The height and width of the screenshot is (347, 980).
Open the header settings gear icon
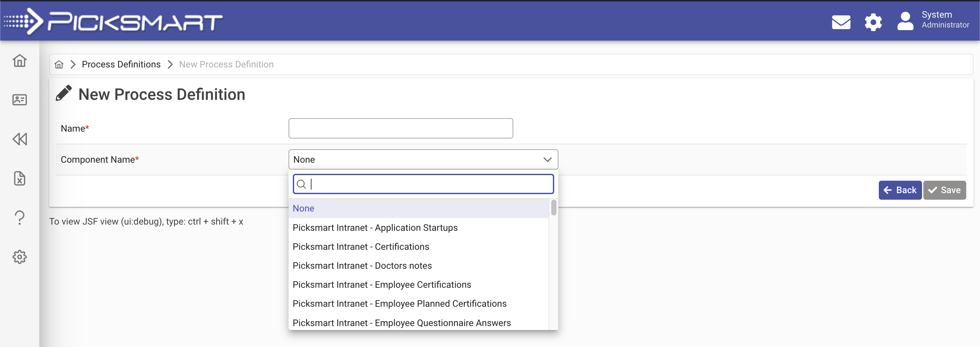click(x=873, y=22)
